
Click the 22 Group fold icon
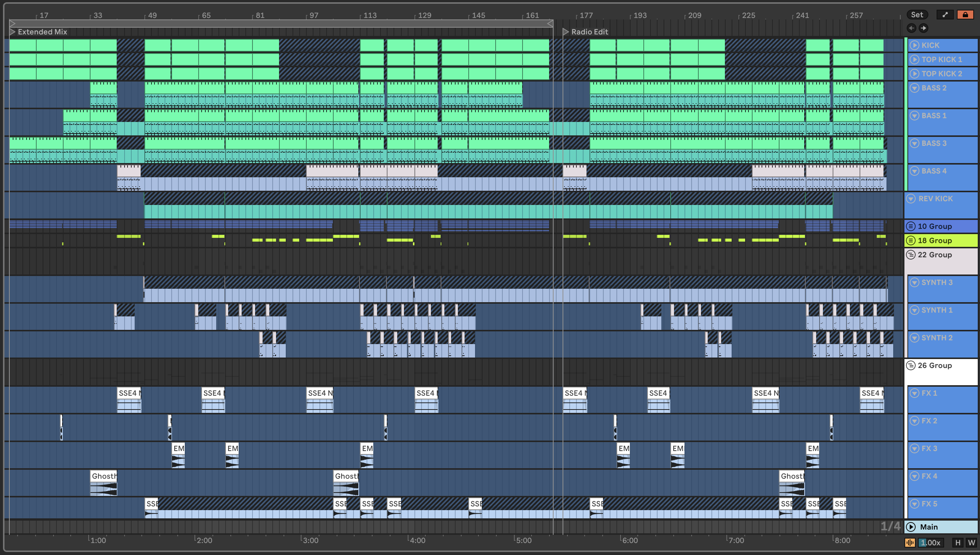coord(911,255)
